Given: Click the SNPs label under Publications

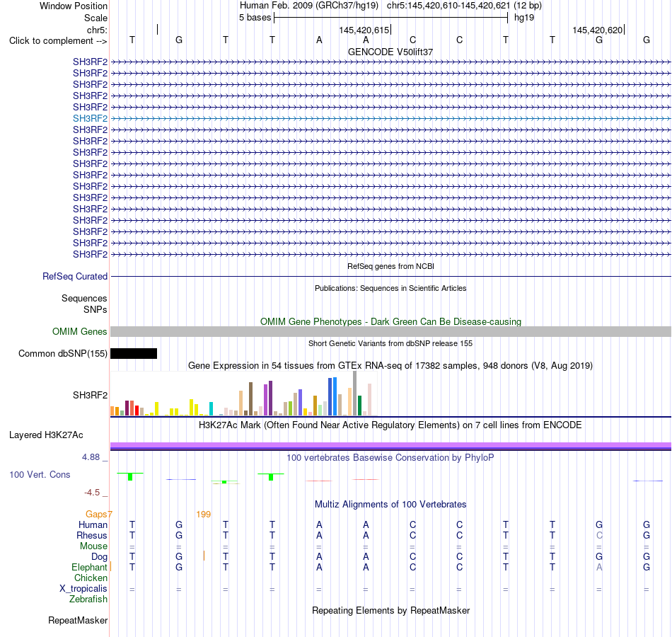Looking at the screenshot, I should (95, 309).
